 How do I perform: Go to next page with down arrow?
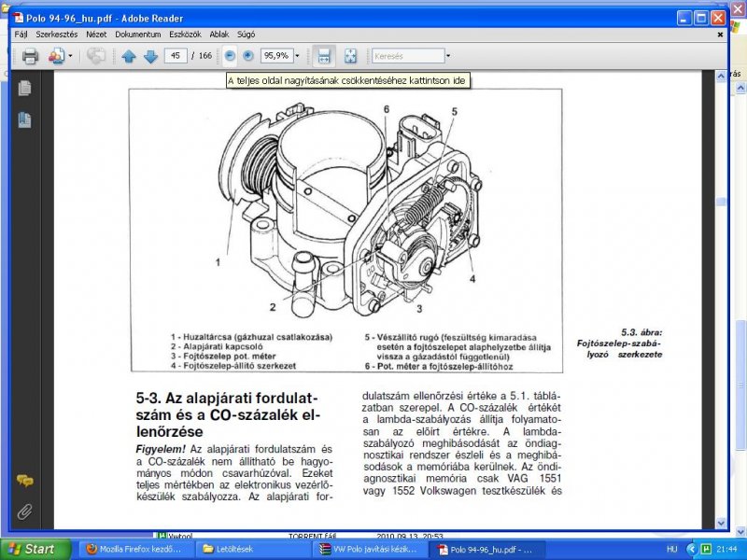click(x=150, y=56)
